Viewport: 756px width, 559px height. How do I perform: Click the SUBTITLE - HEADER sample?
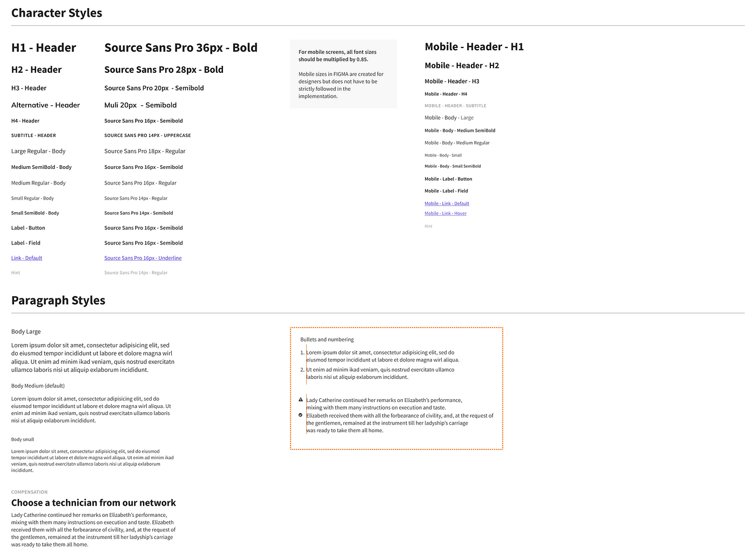point(33,135)
